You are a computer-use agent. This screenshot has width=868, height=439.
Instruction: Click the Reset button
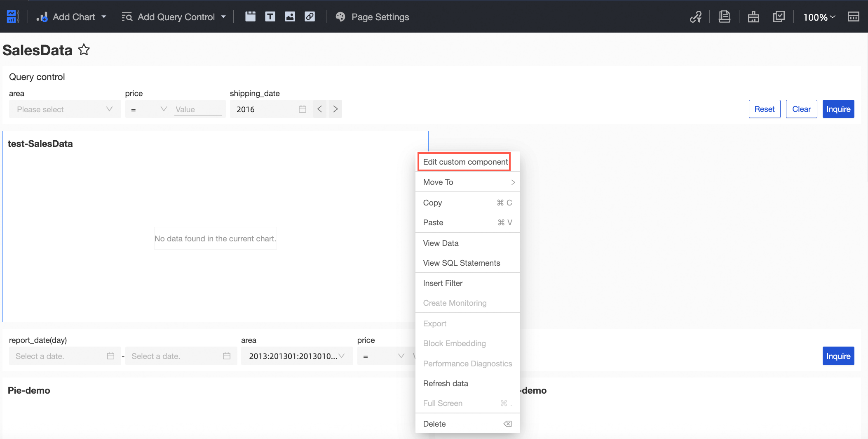pyautogui.click(x=765, y=109)
